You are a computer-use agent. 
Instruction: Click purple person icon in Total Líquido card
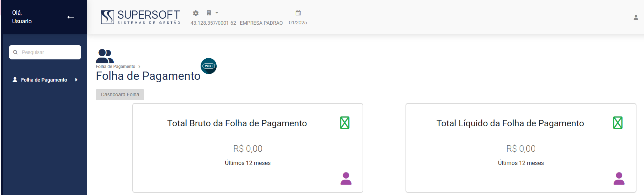619,179
